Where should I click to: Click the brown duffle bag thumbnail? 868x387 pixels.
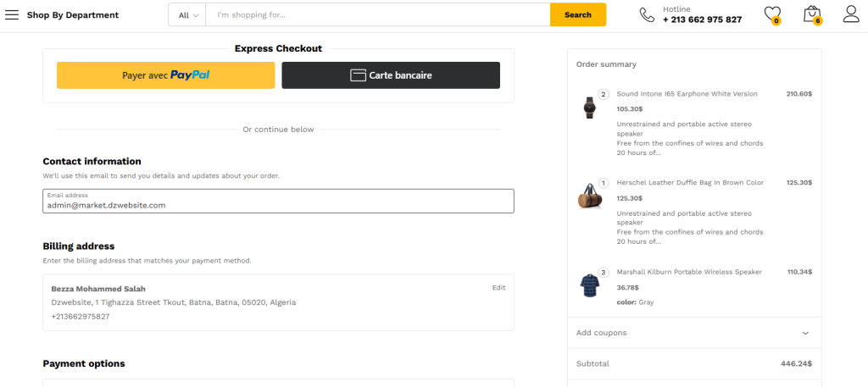pyautogui.click(x=589, y=196)
